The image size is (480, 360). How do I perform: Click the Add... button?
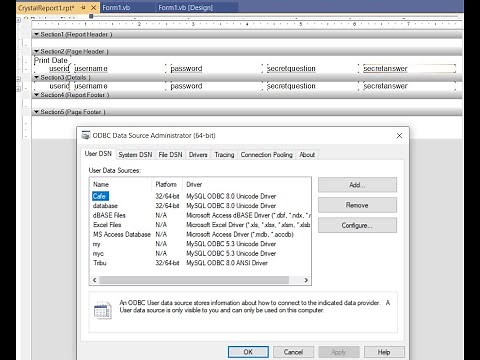pos(357,185)
